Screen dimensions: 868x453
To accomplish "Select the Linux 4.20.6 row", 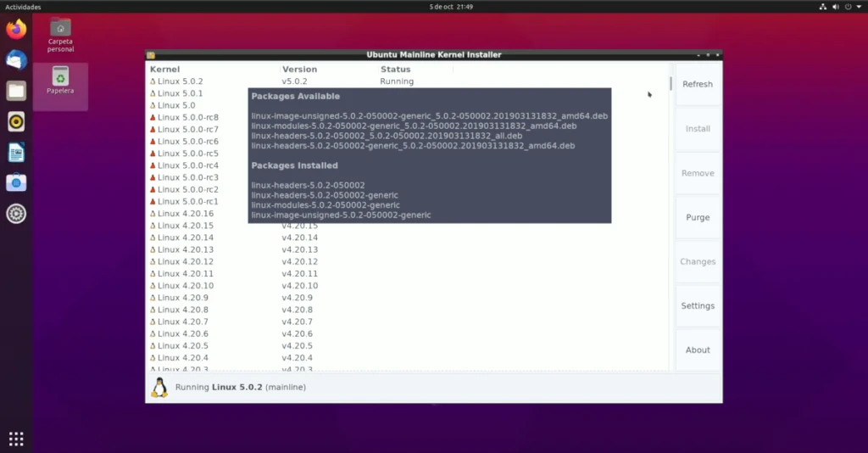I will point(408,334).
